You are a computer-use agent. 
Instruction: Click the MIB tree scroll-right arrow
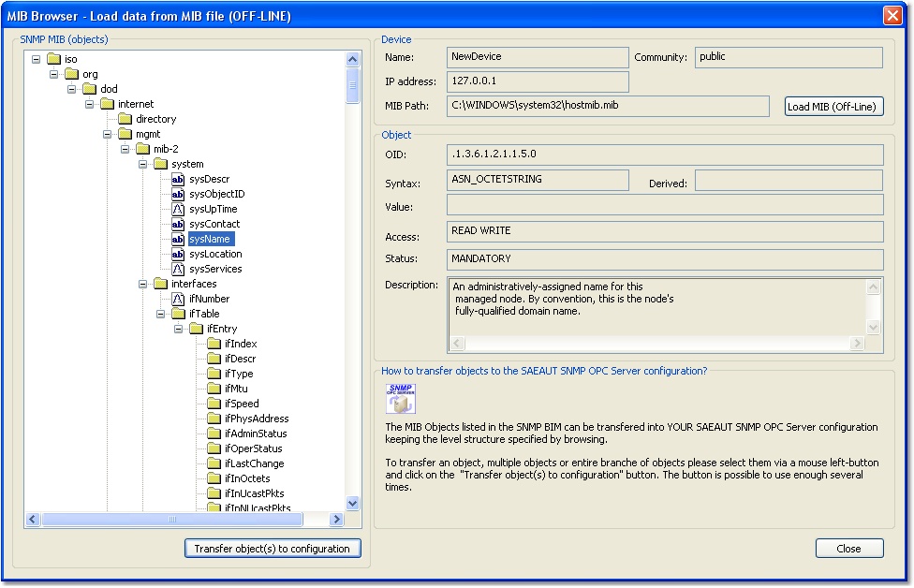336,519
